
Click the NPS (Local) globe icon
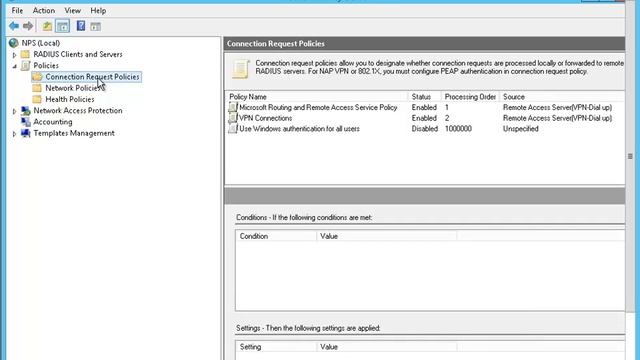click(x=13, y=43)
